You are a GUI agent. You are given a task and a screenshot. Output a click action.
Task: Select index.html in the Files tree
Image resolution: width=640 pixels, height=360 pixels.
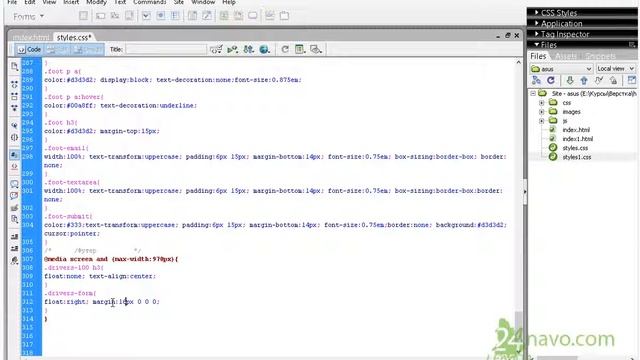pos(576,130)
